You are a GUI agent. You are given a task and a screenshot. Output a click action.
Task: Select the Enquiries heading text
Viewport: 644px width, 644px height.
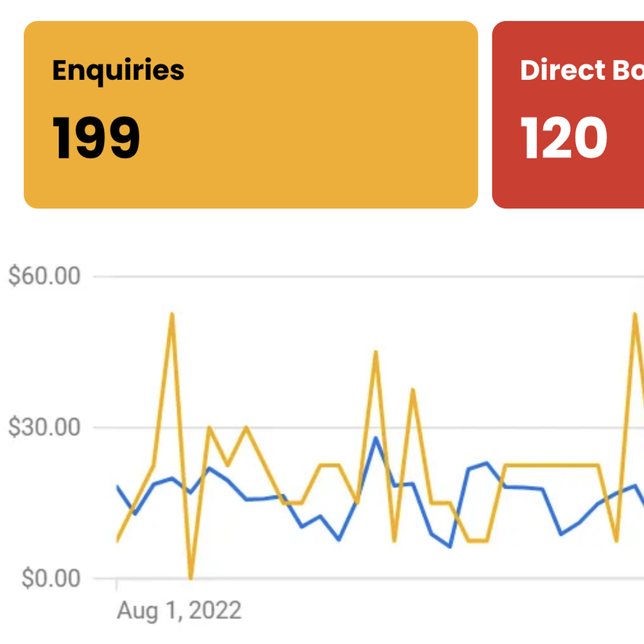pyautogui.click(x=118, y=71)
